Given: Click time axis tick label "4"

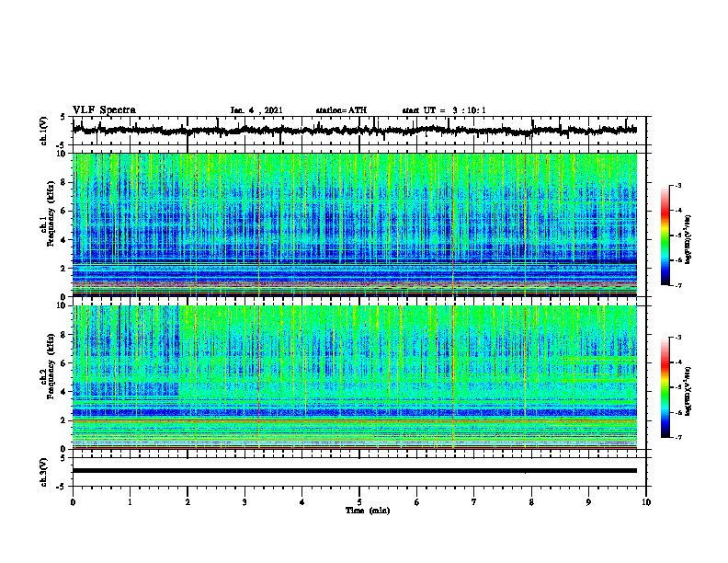Looking at the screenshot, I should point(302,502).
